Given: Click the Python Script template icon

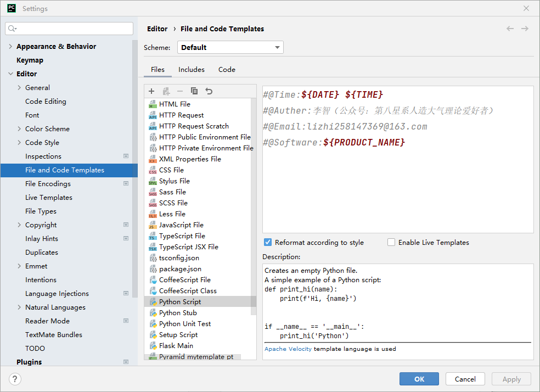Looking at the screenshot, I should pyautogui.click(x=153, y=302).
